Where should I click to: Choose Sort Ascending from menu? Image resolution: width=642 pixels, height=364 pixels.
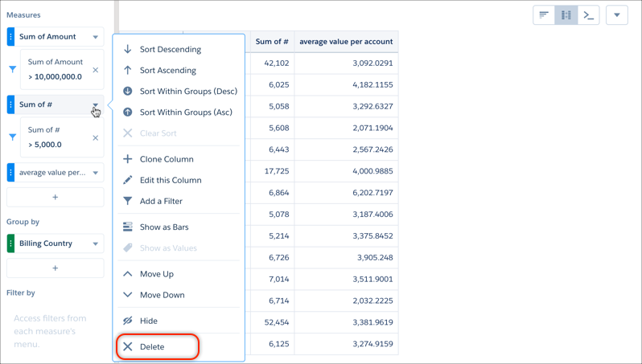[x=179, y=71]
